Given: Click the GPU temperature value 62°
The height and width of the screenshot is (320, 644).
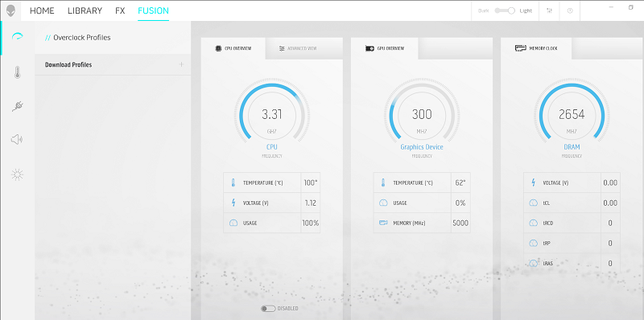Looking at the screenshot, I should click(460, 183).
